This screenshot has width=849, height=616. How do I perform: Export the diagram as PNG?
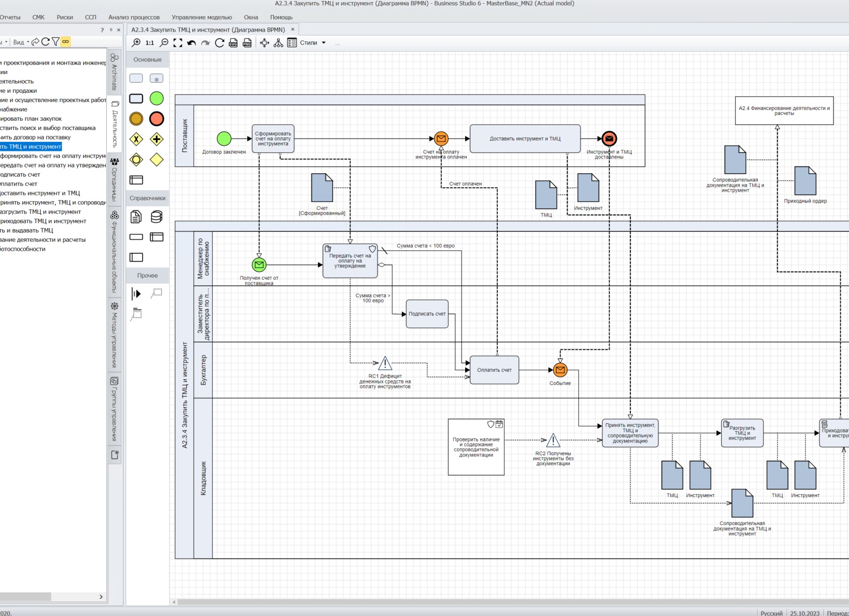coord(247,43)
